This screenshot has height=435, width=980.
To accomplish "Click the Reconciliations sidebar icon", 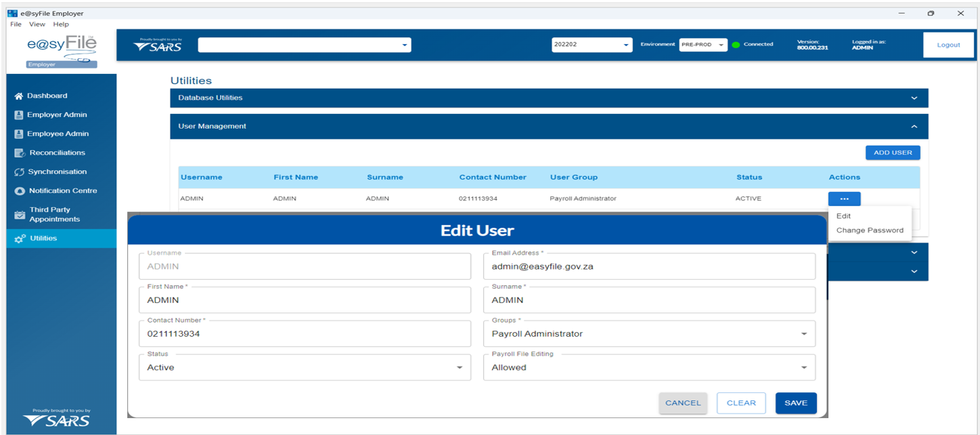I will coord(20,153).
